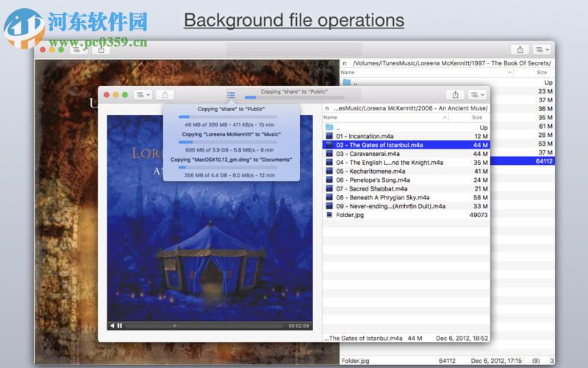This screenshot has width=588, height=368.
Task: Select 07 - Sacred Shabbat.m4a
Action: click(x=406, y=188)
